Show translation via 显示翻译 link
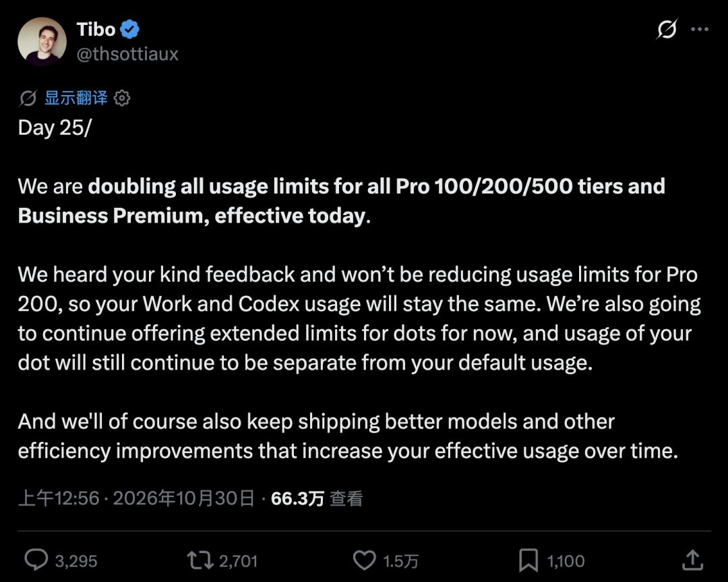 tap(75, 98)
